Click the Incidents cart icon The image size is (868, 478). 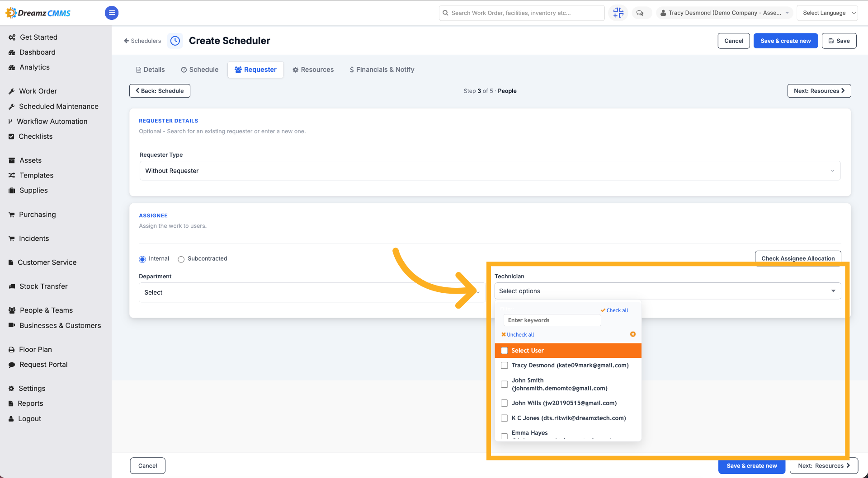tap(11, 239)
